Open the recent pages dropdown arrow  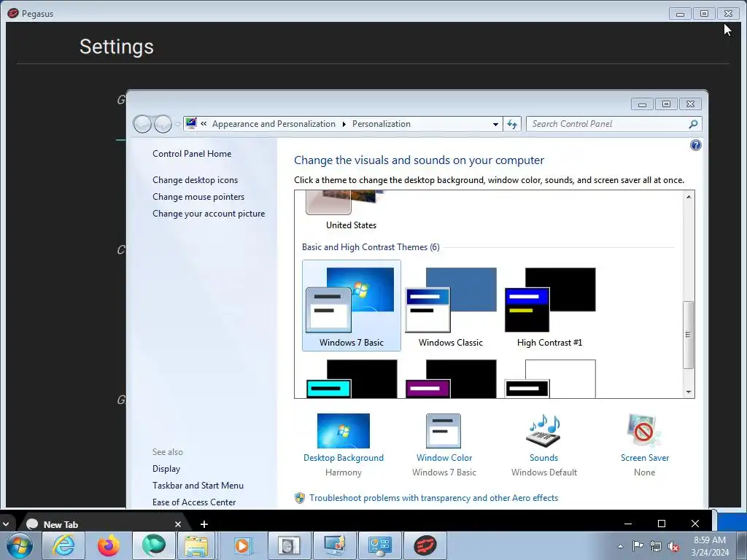[x=178, y=124]
